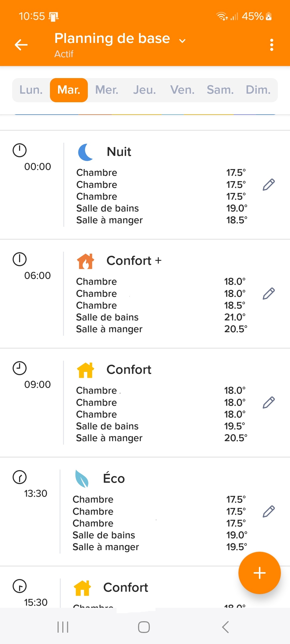Viewport: 290px width, 644px height.
Task: Tap the Éco leaf icon
Action: coord(82,479)
